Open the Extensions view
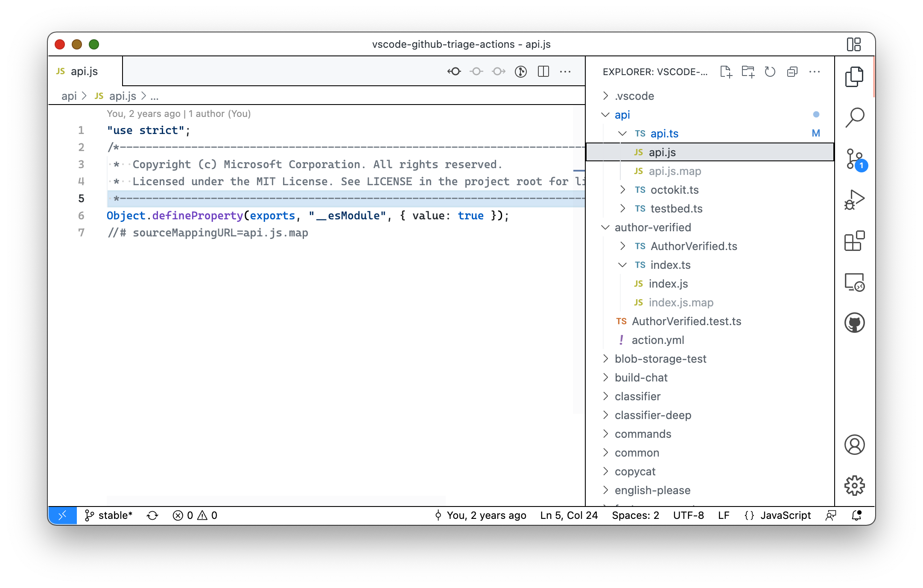This screenshot has height=588, width=923. tap(854, 241)
